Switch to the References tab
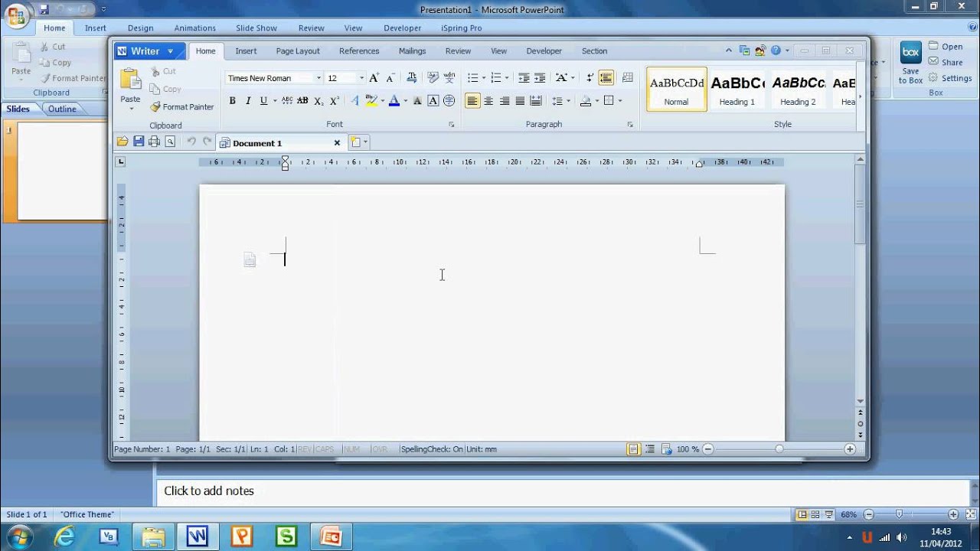Viewport: 980px width, 551px height. click(x=359, y=51)
